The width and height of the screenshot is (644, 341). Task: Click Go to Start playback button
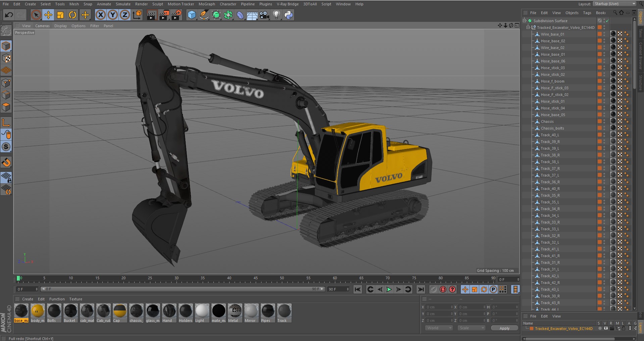358,289
